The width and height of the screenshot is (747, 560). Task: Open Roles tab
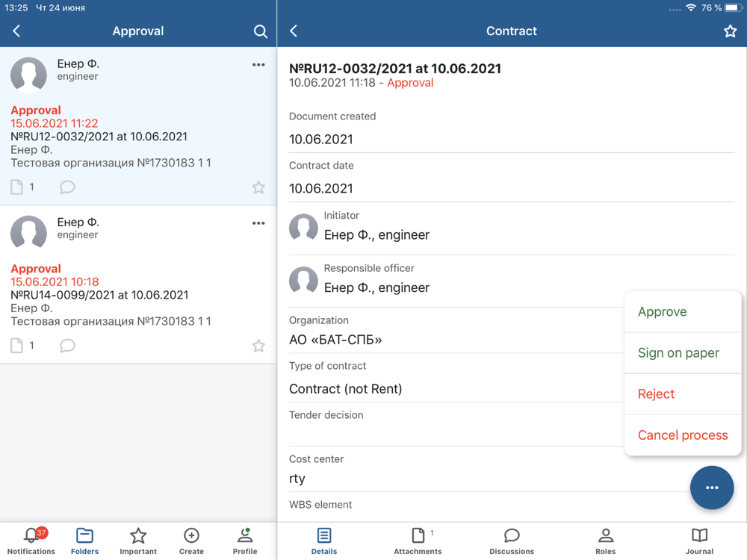(606, 541)
